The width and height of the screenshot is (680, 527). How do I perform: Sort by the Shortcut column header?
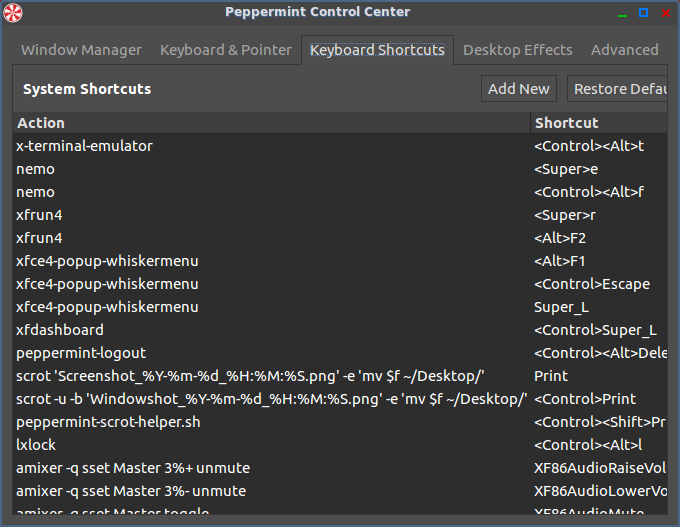pos(599,123)
